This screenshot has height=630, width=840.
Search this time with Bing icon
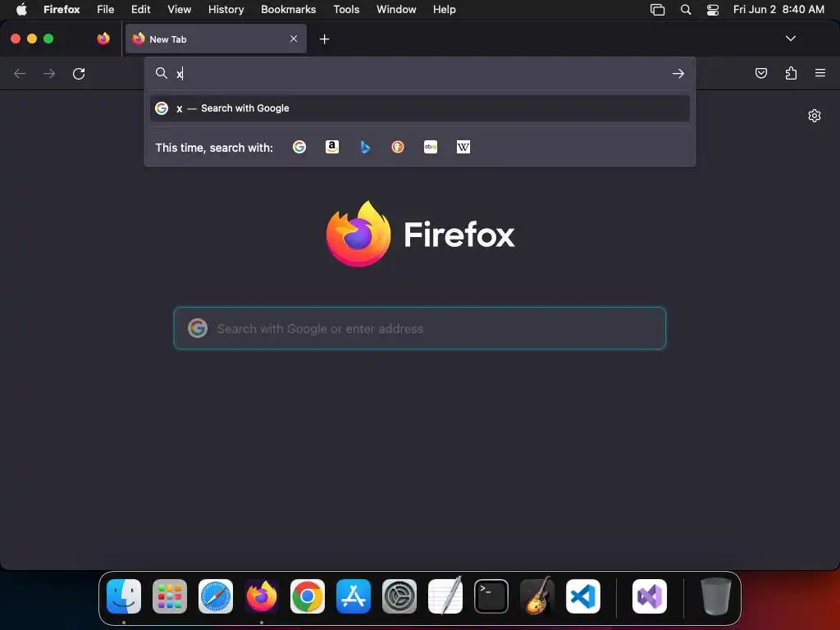click(x=365, y=147)
